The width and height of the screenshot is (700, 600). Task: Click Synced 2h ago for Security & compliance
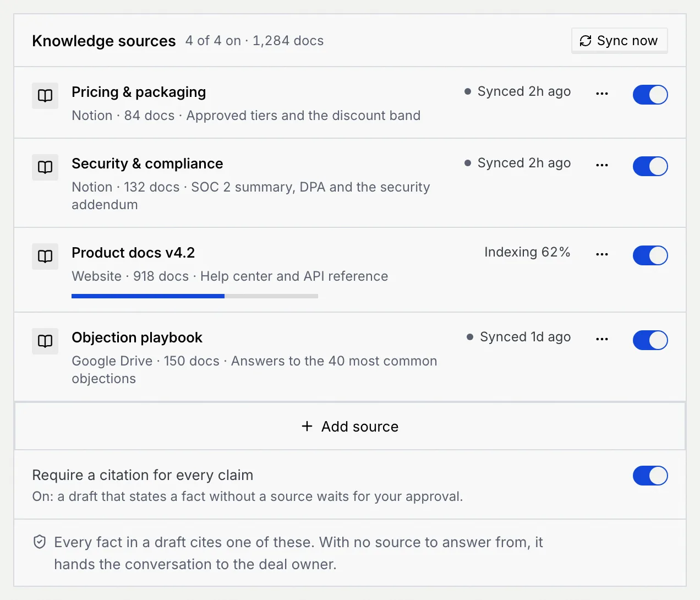(x=518, y=163)
